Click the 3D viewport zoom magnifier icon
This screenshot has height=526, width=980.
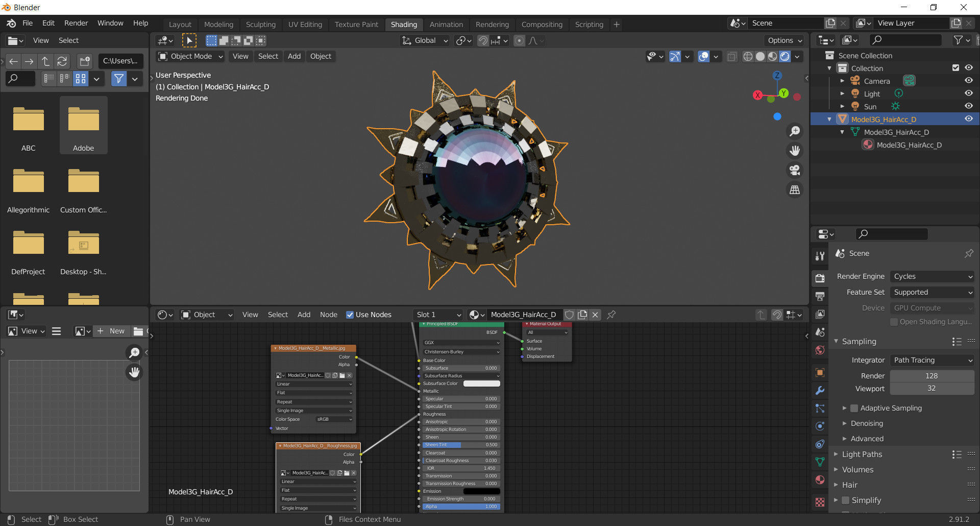point(795,131)
